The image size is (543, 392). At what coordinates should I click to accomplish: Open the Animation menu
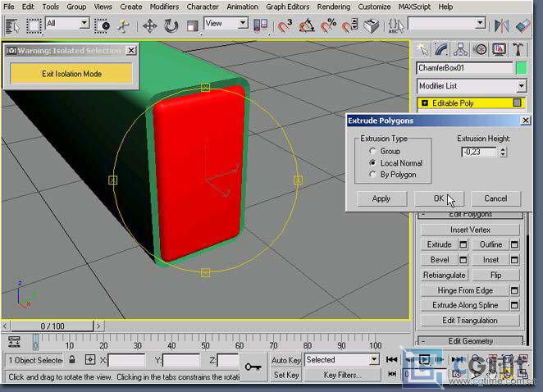click(x=243, y=7)
